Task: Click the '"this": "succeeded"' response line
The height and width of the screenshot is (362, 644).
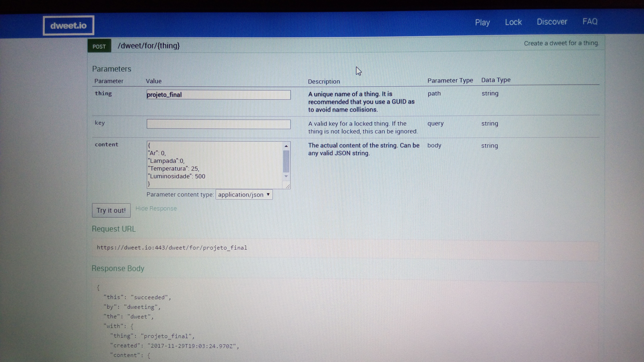Action: point(137,297)
